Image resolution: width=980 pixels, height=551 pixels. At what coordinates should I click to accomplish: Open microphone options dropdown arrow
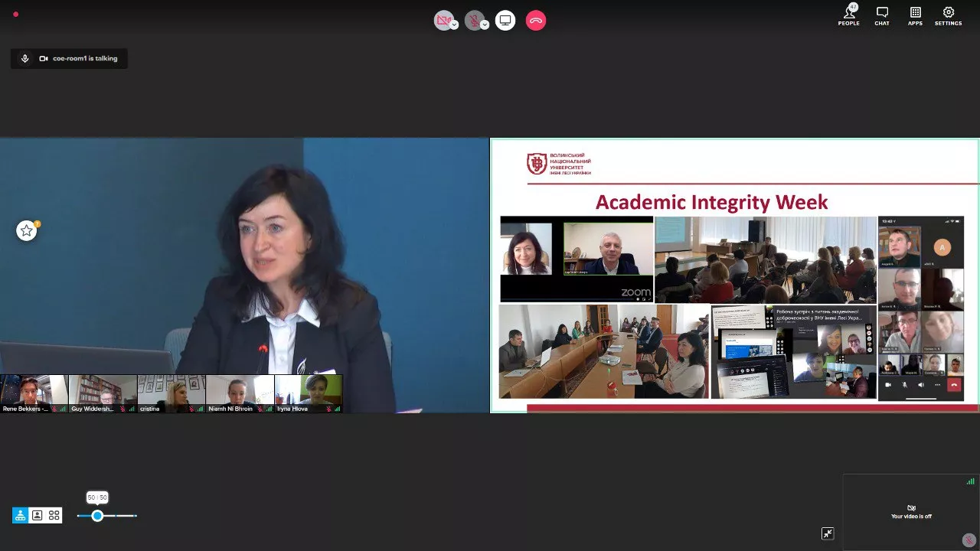[x=485, y=24]
